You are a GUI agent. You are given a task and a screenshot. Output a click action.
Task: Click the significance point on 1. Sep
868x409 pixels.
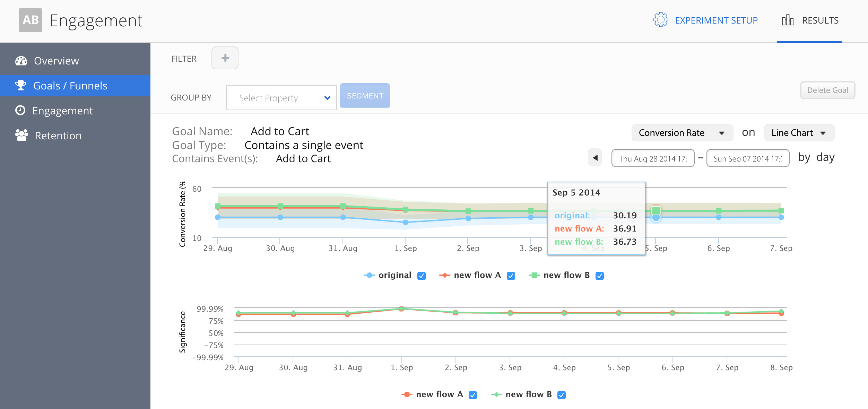pyautogui.click(x=401, y=308)
